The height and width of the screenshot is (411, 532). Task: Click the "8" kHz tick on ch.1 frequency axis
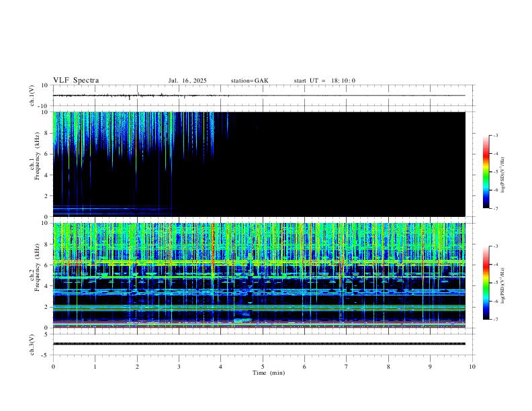tap(46, 133)
